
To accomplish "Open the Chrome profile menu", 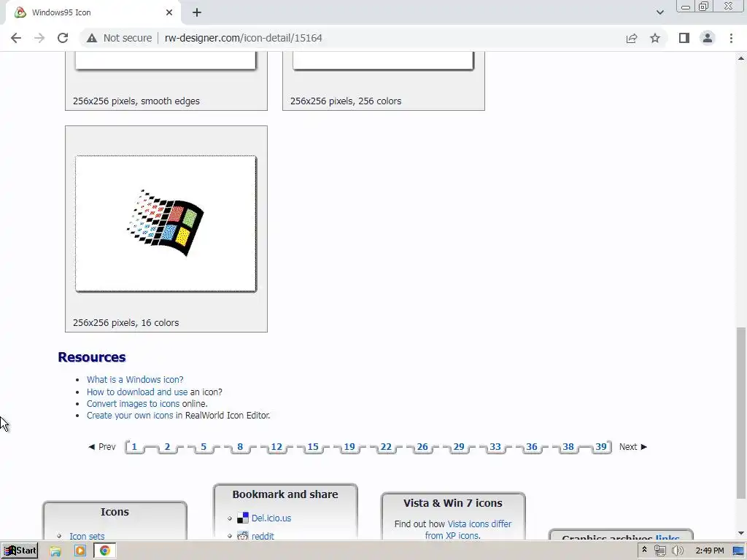I will (708, 38).
